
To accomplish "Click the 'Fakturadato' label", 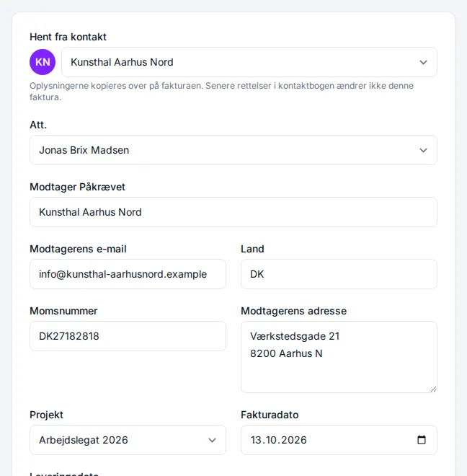I will coord(270,415).
